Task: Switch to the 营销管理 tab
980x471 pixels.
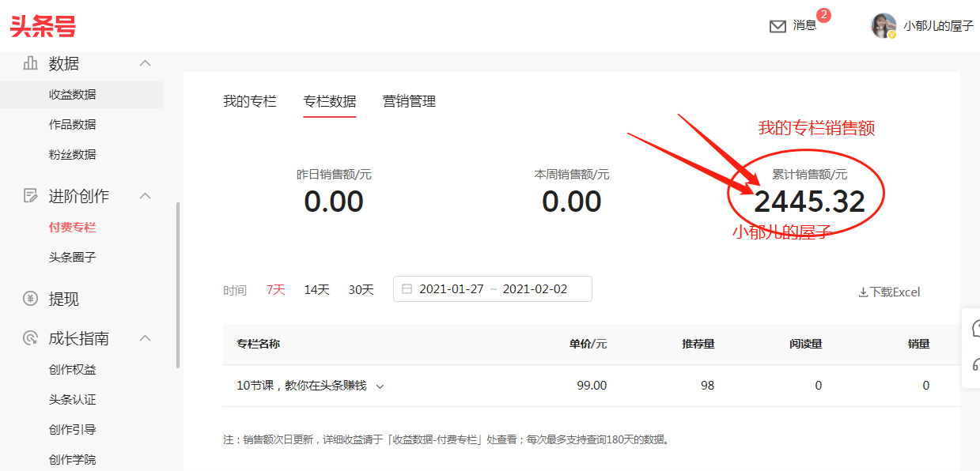Action: click(409, 101)
